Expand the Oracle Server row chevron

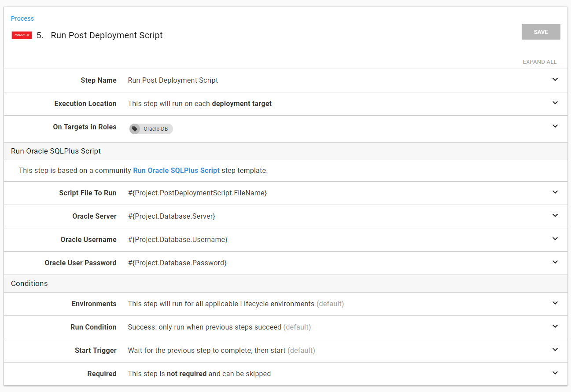[555, 216]
